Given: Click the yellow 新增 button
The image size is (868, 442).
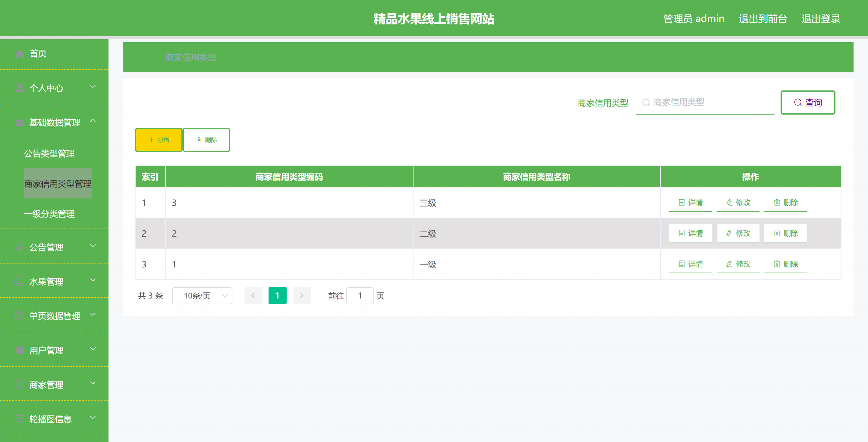Looking at the screenshot, I should coord(159,140).
